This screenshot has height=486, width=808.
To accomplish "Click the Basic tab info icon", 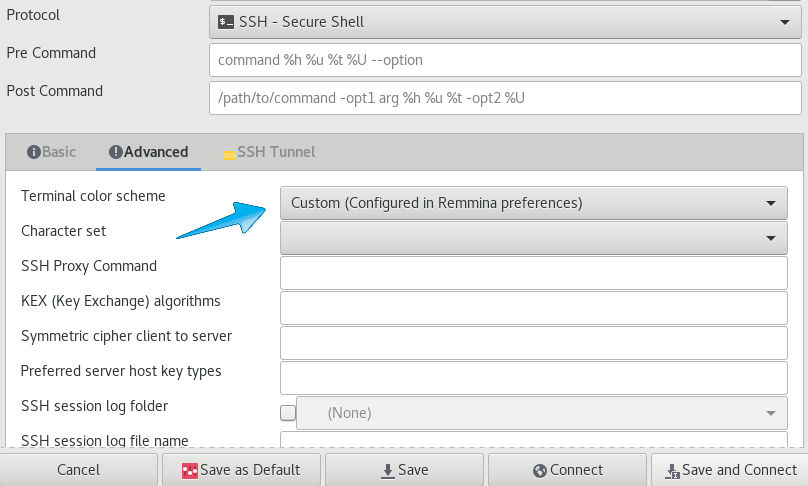I will [x=33, y=152].
